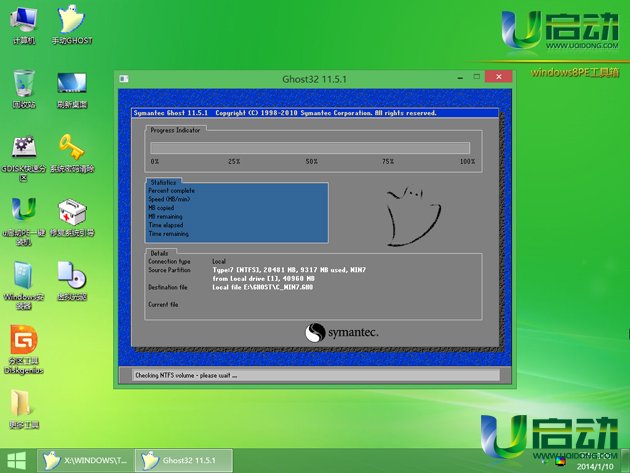Select the Windows安装器 installer icon
This screenshot has height=473, width=630.
(x=24, y=286)
